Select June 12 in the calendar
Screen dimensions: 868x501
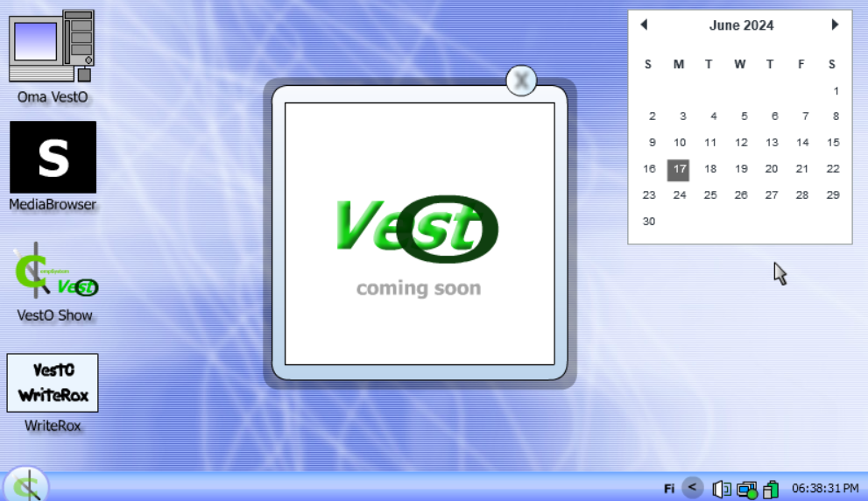tap(741, 142)
